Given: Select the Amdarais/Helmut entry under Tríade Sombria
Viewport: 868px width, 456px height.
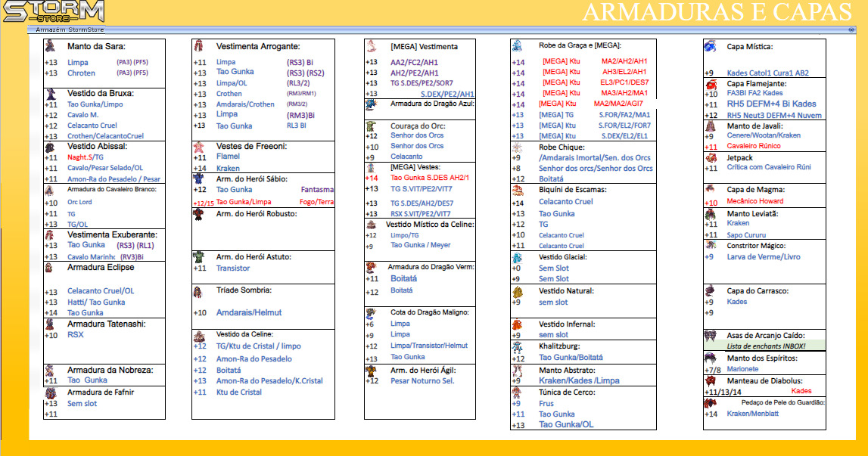Looking at the screenshot, I should pos(249,312).
